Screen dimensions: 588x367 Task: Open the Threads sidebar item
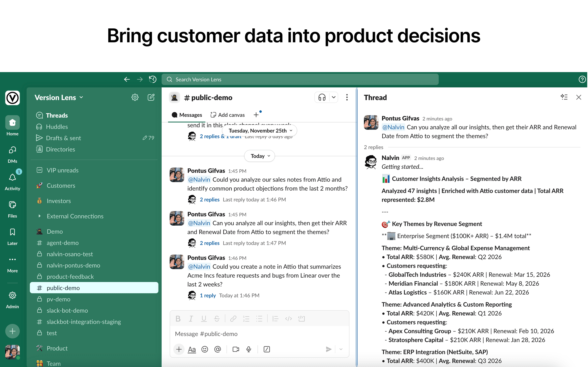pos(57,115)
